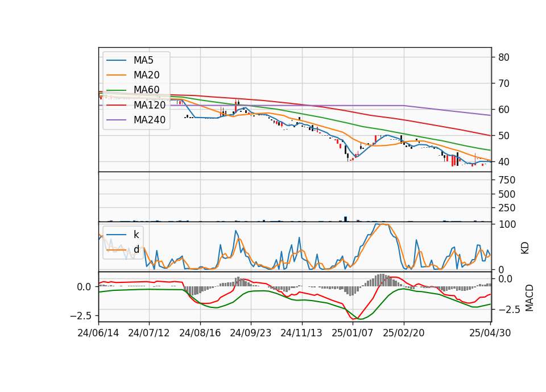The height and width of the screenshot is (392, 546).
Task: Click the 24/07/12 date axis label
Action: click(x=148, y=333)
